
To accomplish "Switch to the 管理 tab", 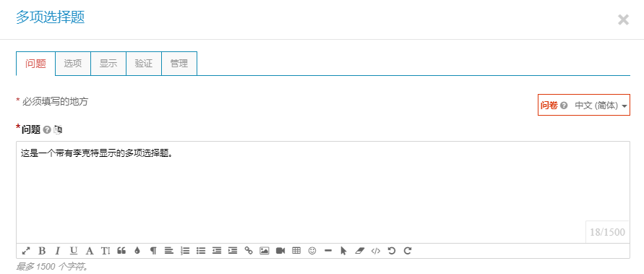I will click(x=179, y=64).
